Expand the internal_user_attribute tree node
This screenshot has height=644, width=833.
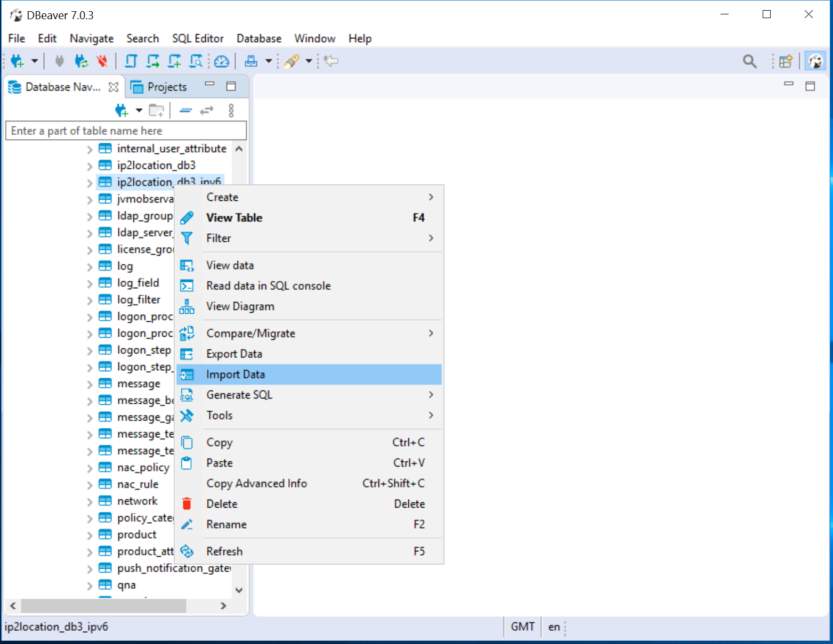90,150
